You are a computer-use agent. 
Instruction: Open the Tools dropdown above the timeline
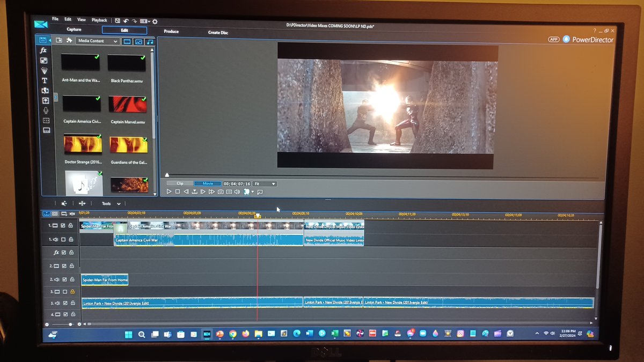click(x=111, y=203)
